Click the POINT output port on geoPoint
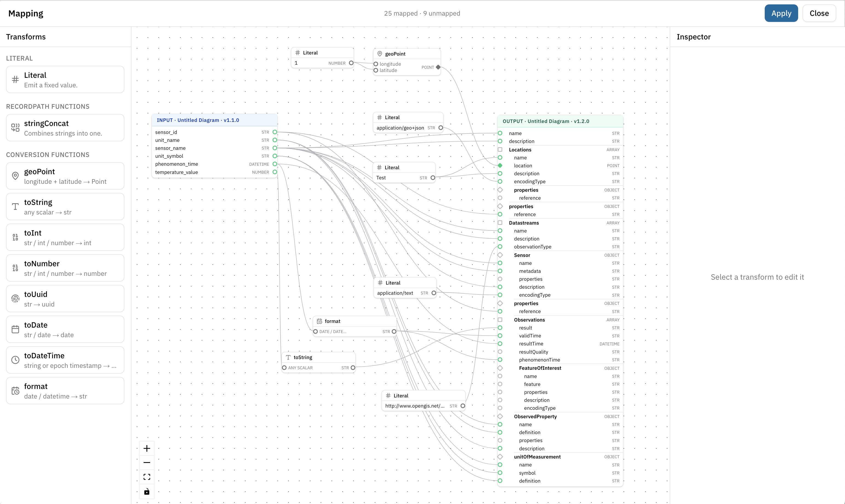 point(438,67)
